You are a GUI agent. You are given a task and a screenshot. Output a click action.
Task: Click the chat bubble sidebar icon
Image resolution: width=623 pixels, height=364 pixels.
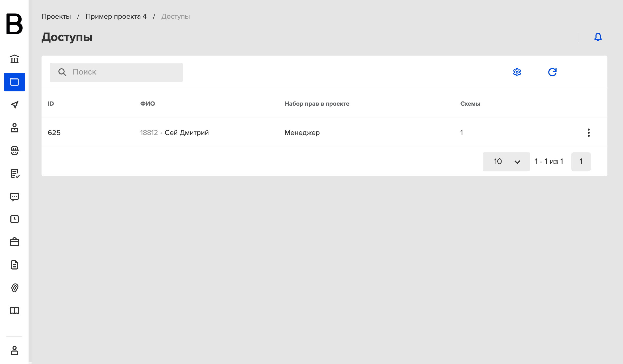pos(15,197)
